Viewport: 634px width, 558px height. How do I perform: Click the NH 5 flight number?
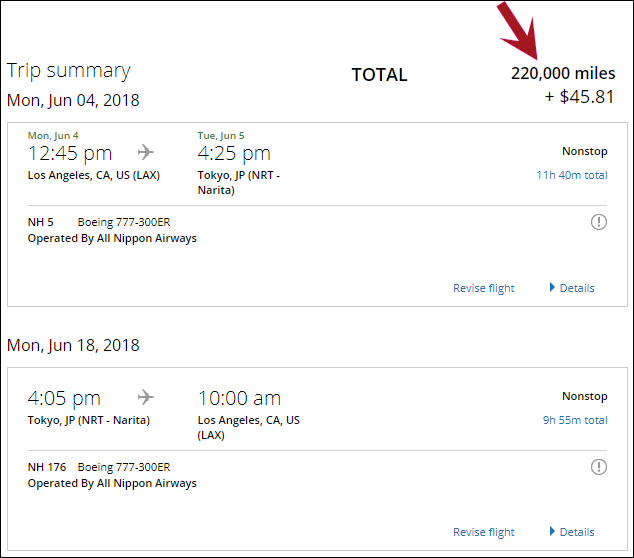(41, 222)
